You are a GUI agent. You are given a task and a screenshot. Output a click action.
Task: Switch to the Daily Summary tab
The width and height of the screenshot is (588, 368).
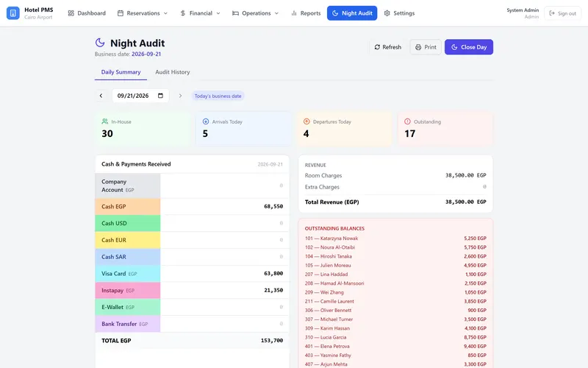pyautogui.click(x=121, y=72)
